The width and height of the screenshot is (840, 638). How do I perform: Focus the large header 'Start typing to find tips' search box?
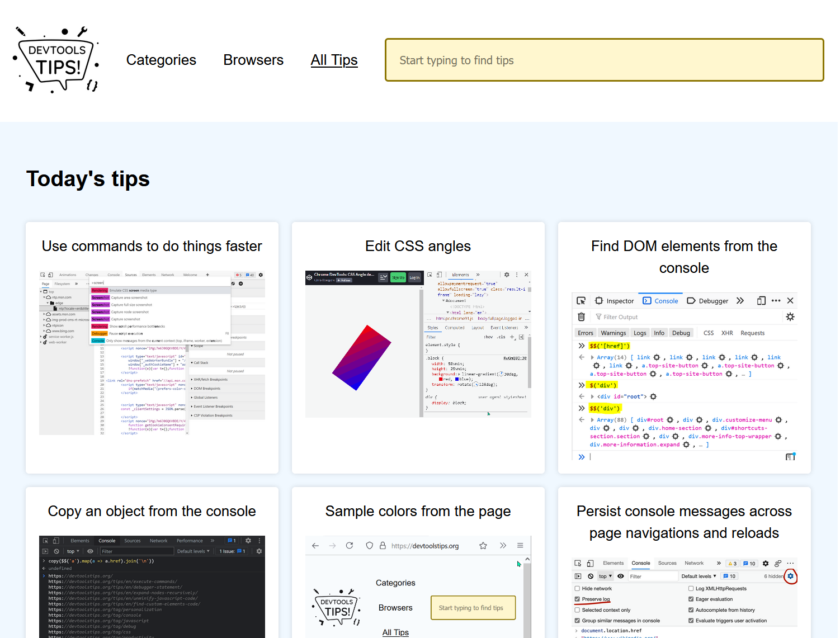point(604,60)
